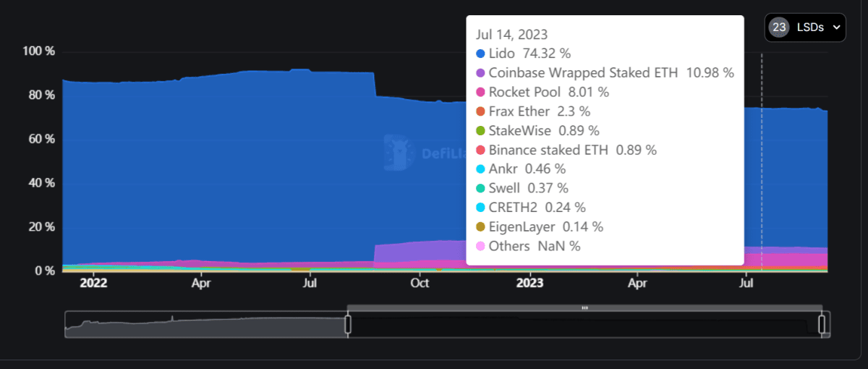Click the 0 % y-axis label

click(x=45, y=271)
